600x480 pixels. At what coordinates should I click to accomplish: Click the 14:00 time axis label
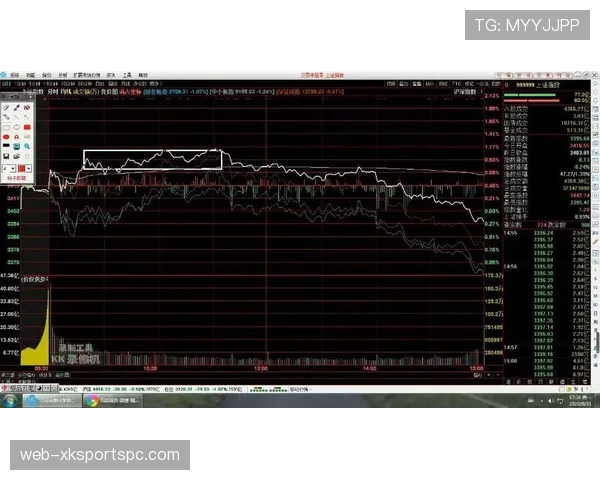pos(370,368)
